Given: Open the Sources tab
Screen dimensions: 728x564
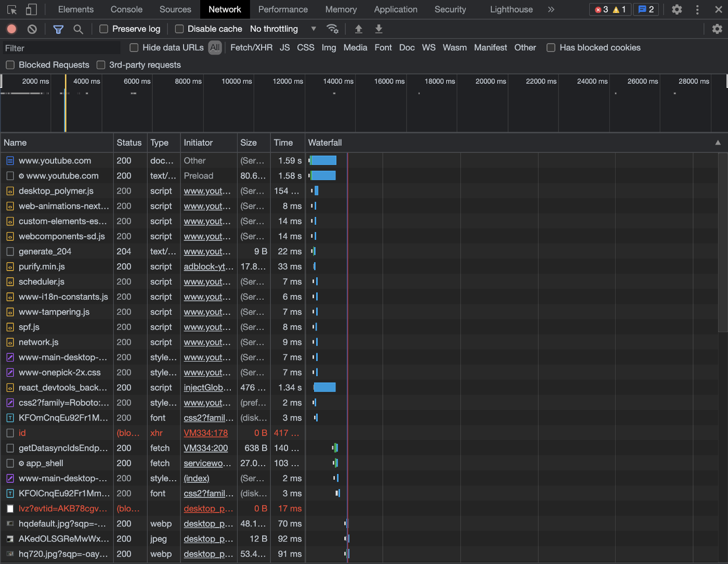Looking at the screenshot, I should [x=175, y=9].
